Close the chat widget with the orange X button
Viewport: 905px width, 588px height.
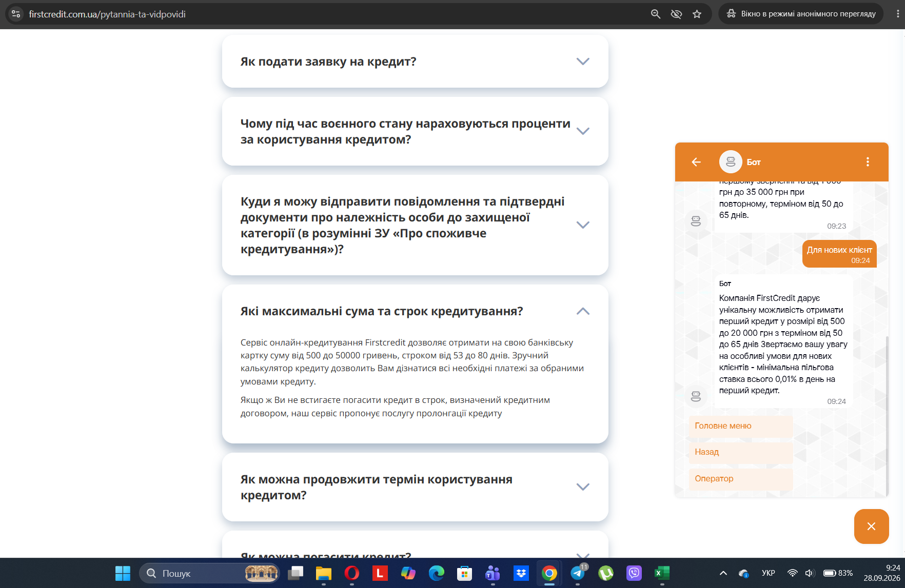coord(871,526)
